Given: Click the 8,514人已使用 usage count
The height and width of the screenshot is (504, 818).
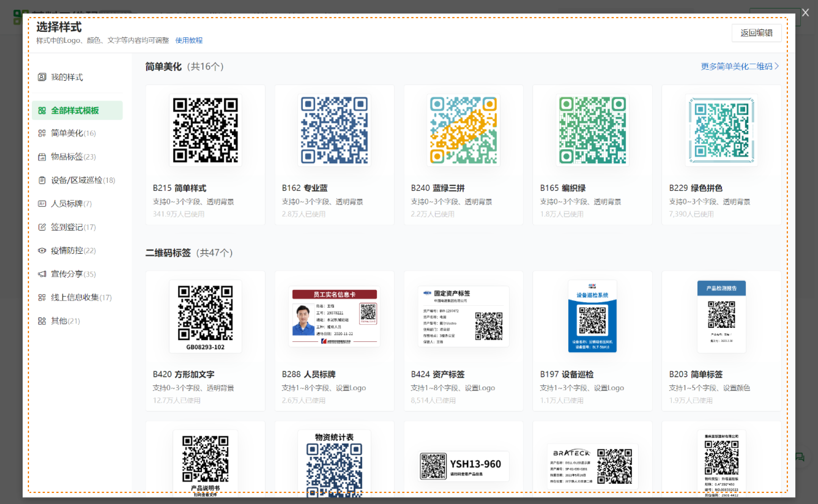Looking at the screenshot, I should click(x=433, y=400).
